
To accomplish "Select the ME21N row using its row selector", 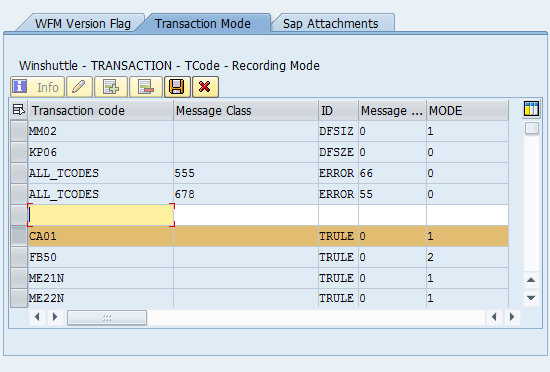I will click(x=19, y=278).
